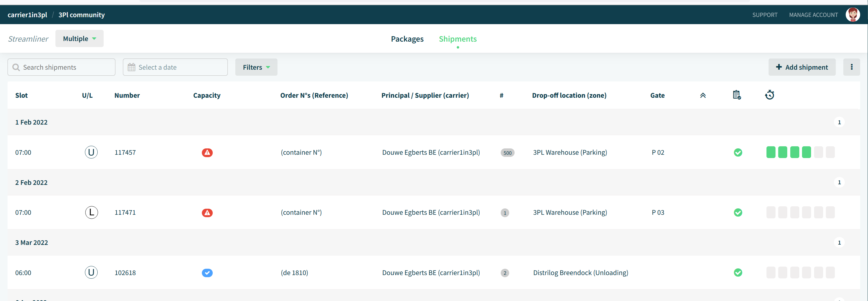Click the red capacity warning for shipment 117457
Viewport: 868px width, 301px height.
pyautogui.click(x=207, y=153)
